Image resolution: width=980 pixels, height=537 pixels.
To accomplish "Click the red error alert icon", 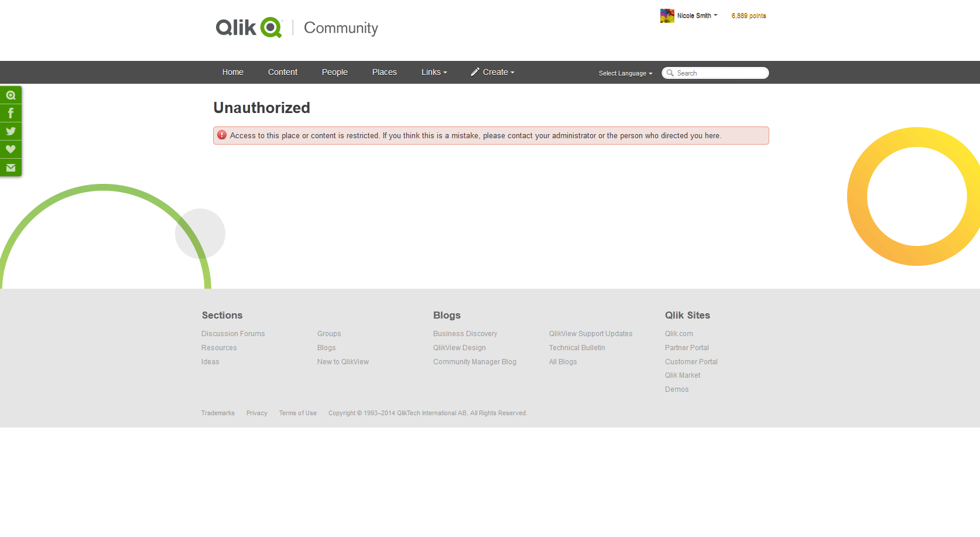I will pos(222,135).
